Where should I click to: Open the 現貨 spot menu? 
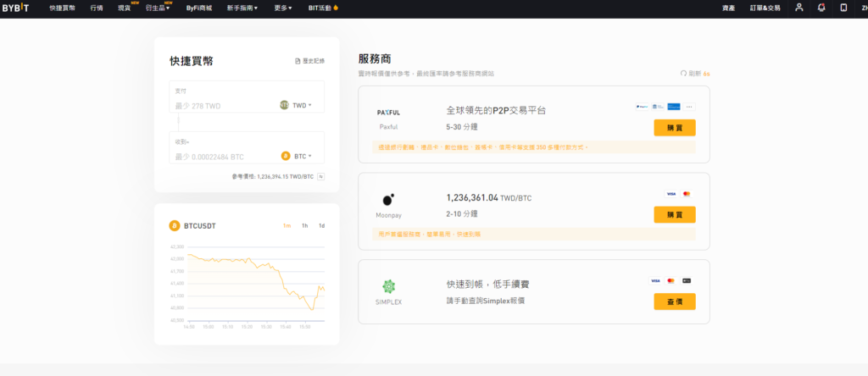tap(124, 8)
